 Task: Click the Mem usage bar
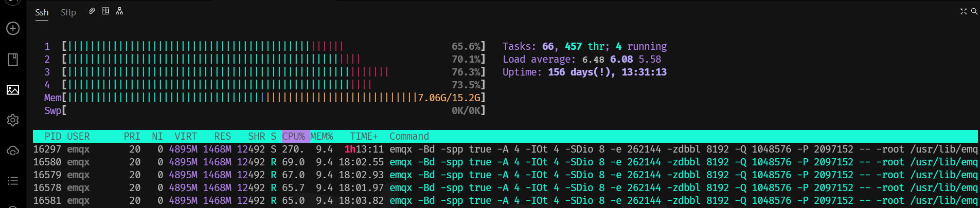pos(242,98)
